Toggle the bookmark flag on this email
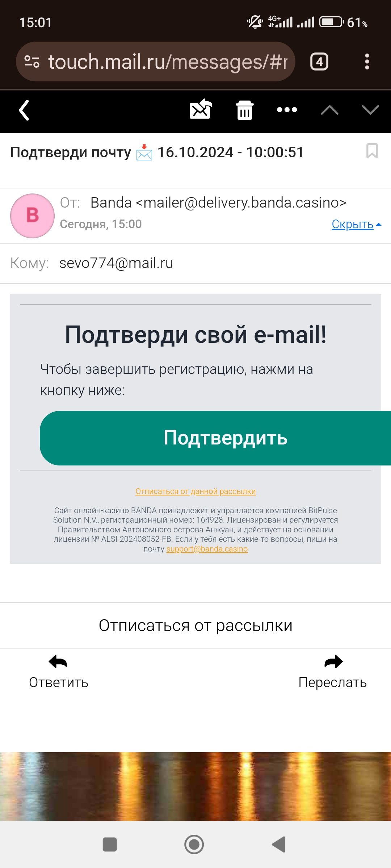 [372, 151]
